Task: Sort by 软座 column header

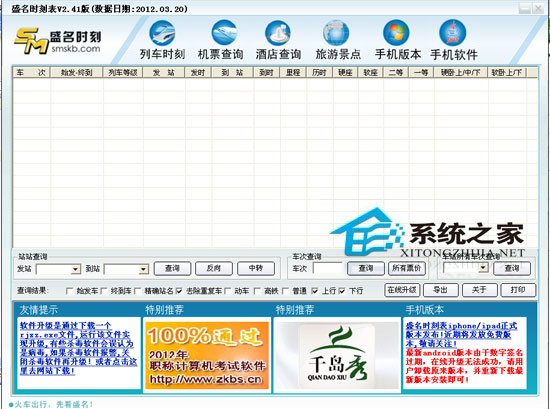Action: click(370, 73)
